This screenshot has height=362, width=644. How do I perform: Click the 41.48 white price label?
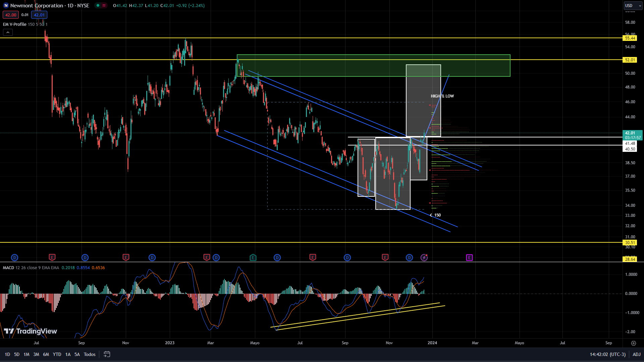click(630, 143)
